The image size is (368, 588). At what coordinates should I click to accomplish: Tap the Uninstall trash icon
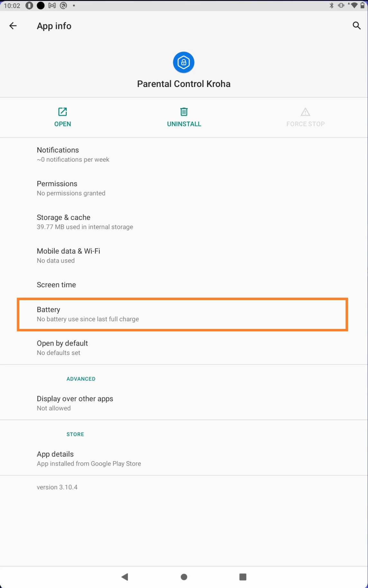tap(184, 112)
